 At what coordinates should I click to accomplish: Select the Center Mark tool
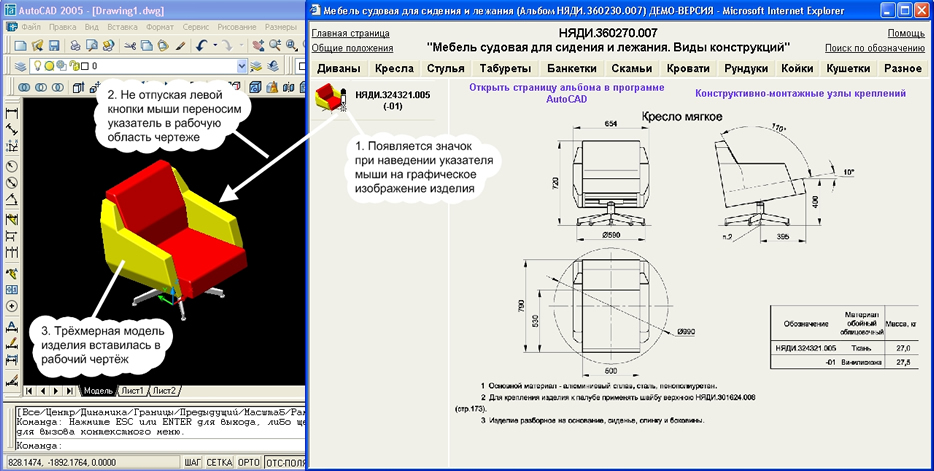(11, 306)
